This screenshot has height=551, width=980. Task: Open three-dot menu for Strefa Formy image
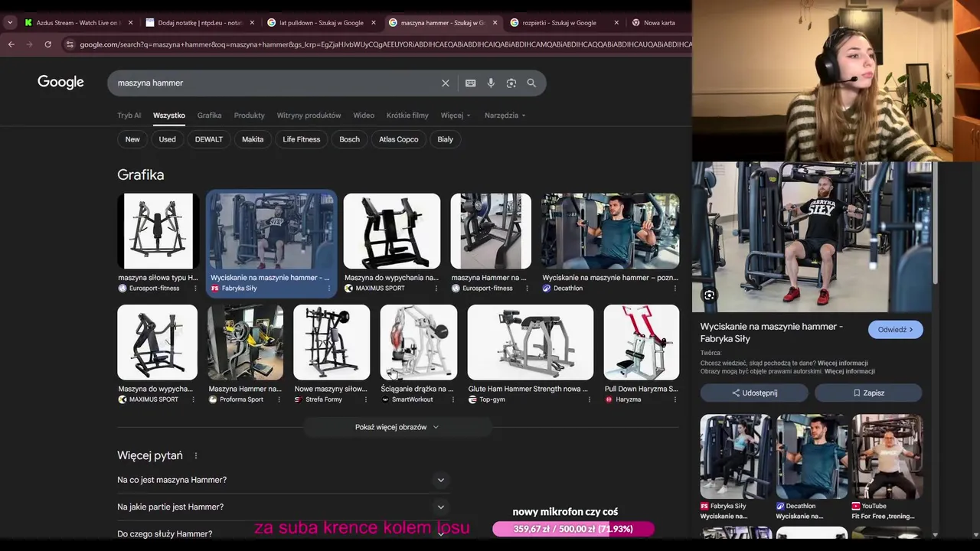366,399
